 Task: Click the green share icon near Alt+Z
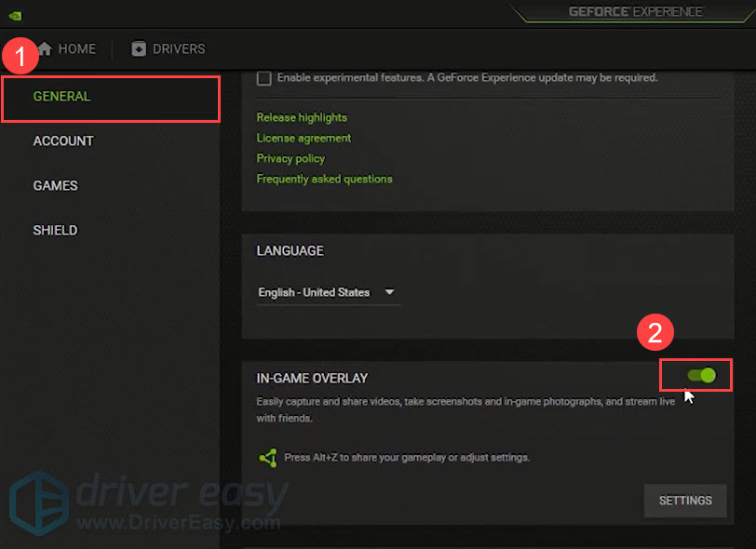268,458
